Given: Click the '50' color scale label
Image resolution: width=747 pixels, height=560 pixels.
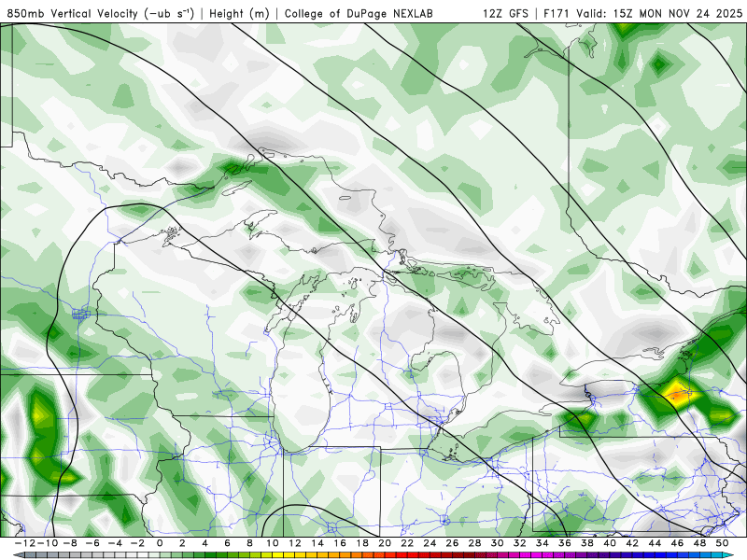Looking at the screenshot, I should (722, 543).
